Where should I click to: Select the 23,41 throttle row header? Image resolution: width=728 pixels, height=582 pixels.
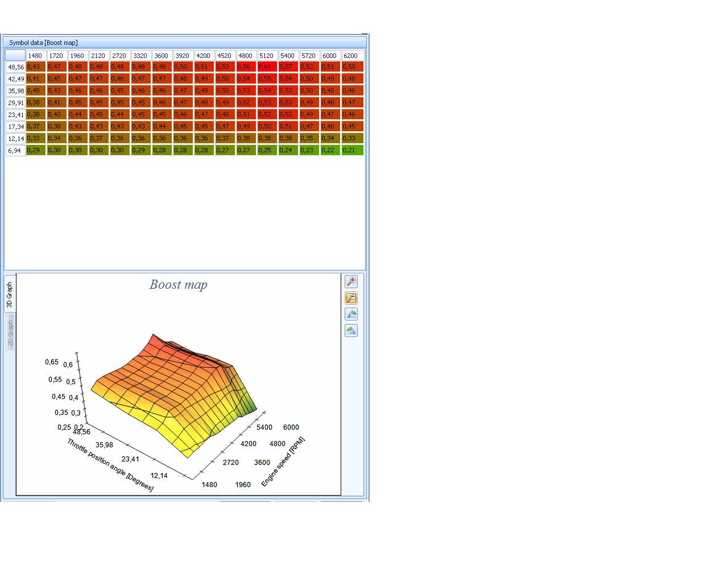pos(16,115)
